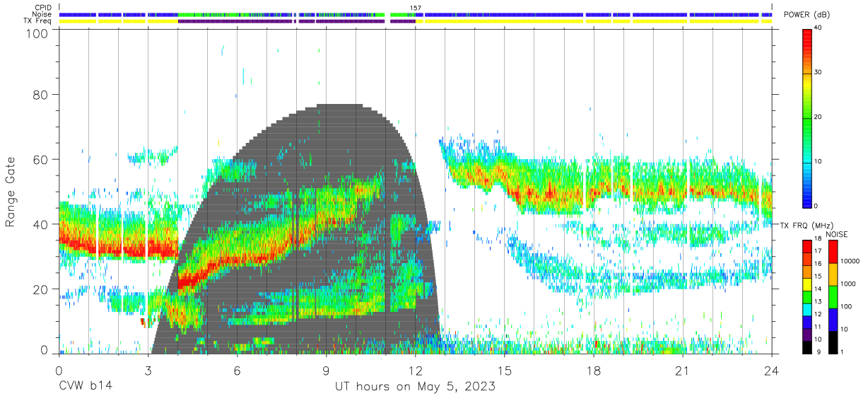Click y-axis tick label '100'
The height and width of the screenshot is (401, 868).
pyautogui.click(x=37, y=33)
